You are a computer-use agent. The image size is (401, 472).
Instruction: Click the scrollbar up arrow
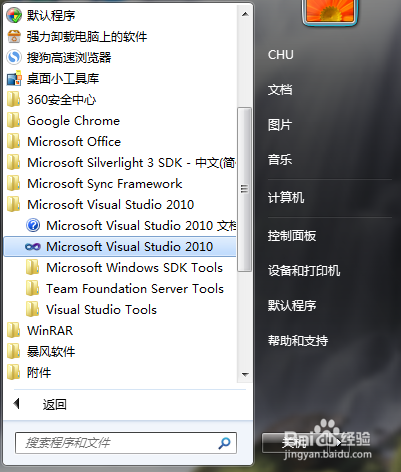(245, 14)
